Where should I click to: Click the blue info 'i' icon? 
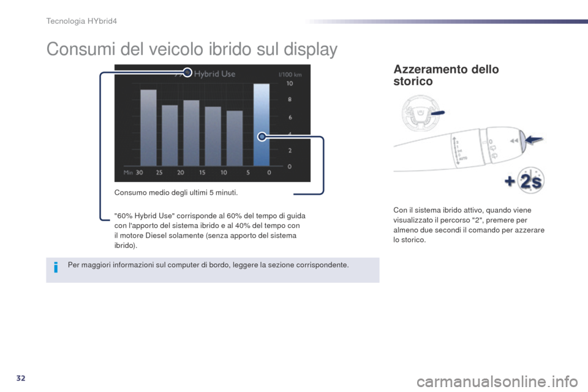point(56,267)
